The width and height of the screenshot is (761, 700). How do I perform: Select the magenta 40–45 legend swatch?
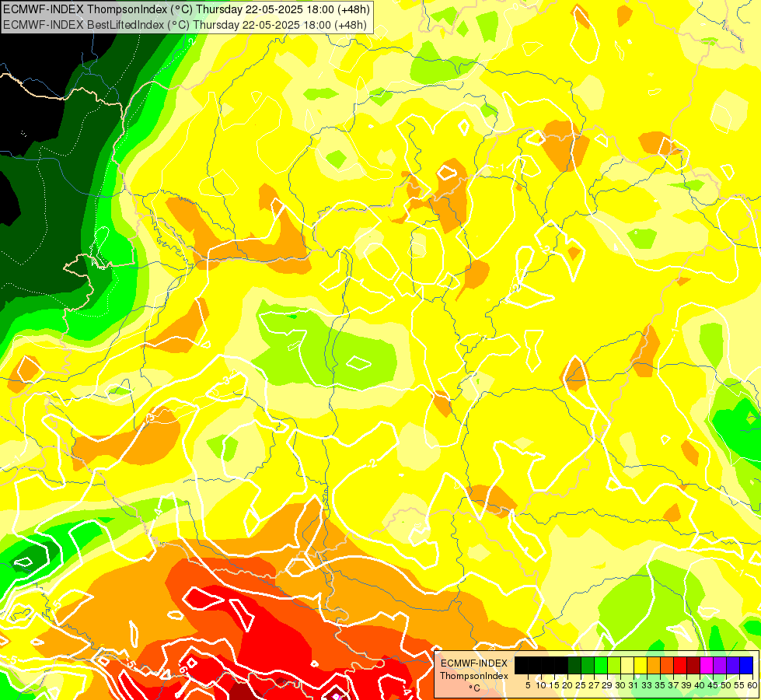click(x=707, y=666)
